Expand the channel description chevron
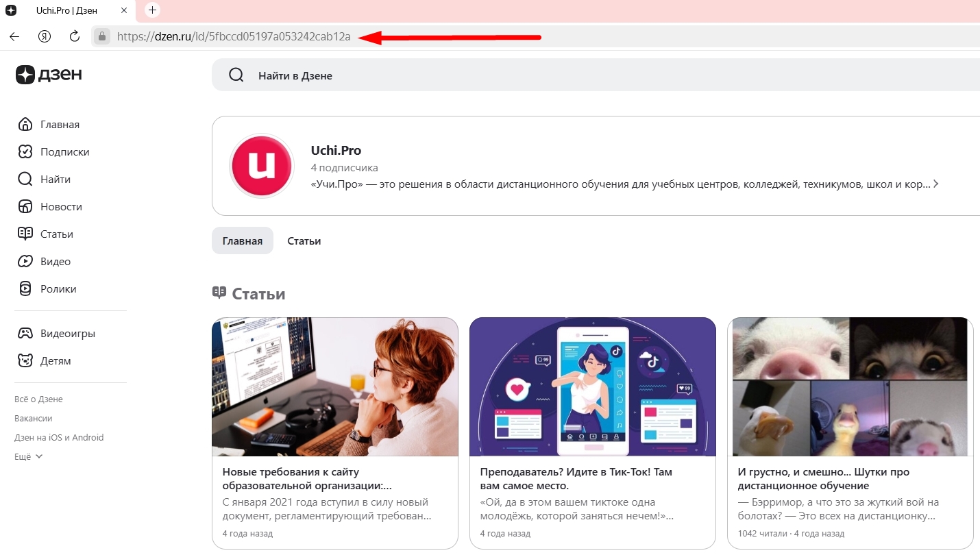980x555 pixels. (936, 184)
